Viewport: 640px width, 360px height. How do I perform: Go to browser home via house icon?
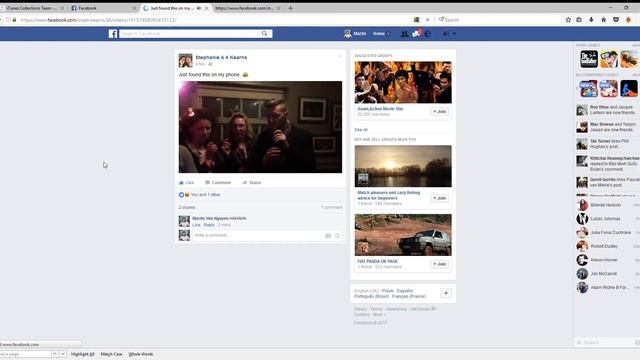pos(603,20)
